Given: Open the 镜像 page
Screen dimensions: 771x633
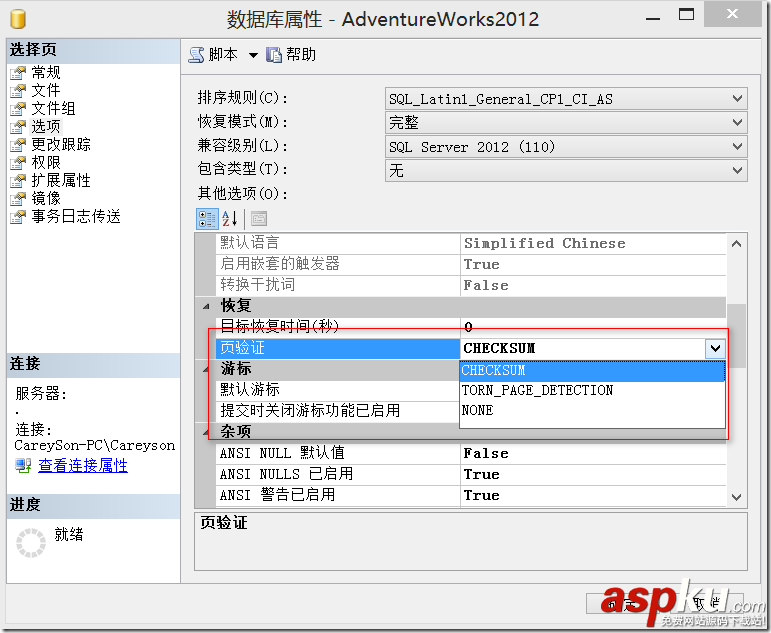Looking at the screenshot, I should [x=46, y=198].
